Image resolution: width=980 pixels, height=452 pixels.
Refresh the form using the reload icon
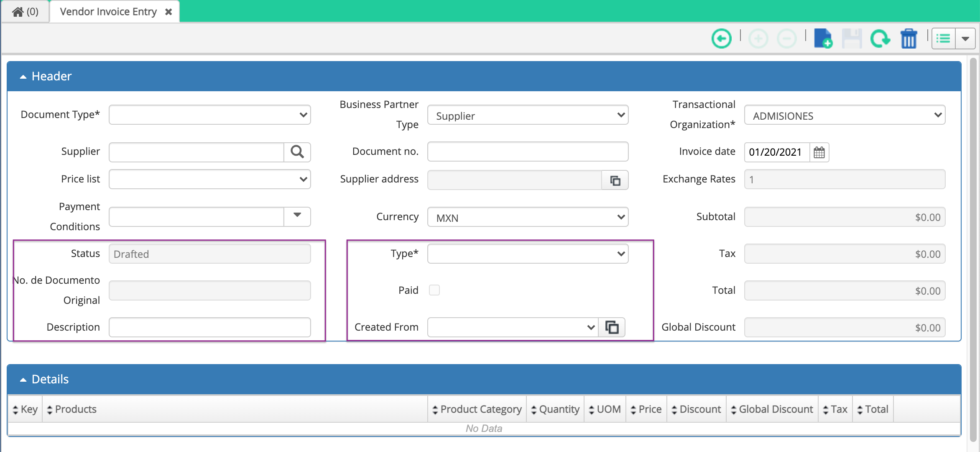click(880, 38)
